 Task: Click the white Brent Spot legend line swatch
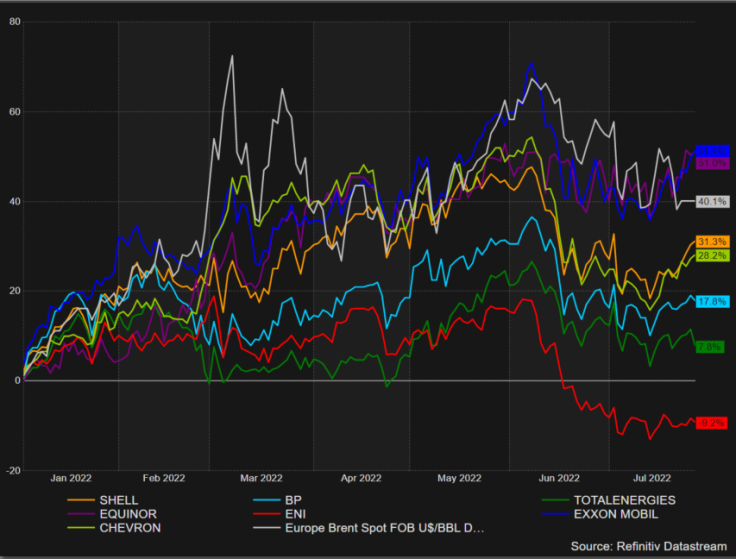(x=267, y=528)
